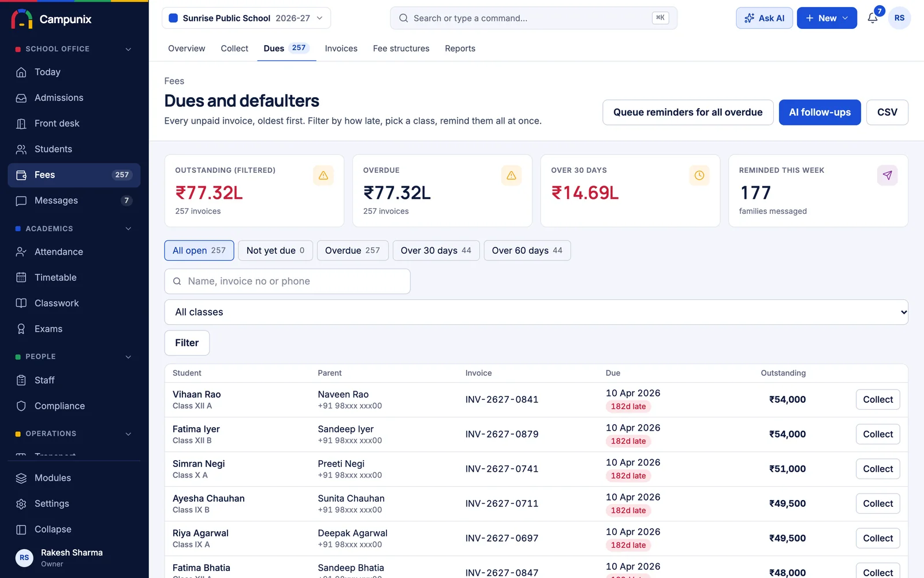Screen dimensions: 924x578
Task: Open the Timetable calendar
Action: pos(74,277)
